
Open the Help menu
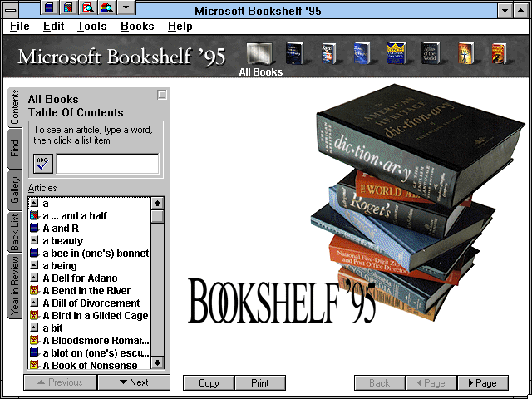(180, 27)
